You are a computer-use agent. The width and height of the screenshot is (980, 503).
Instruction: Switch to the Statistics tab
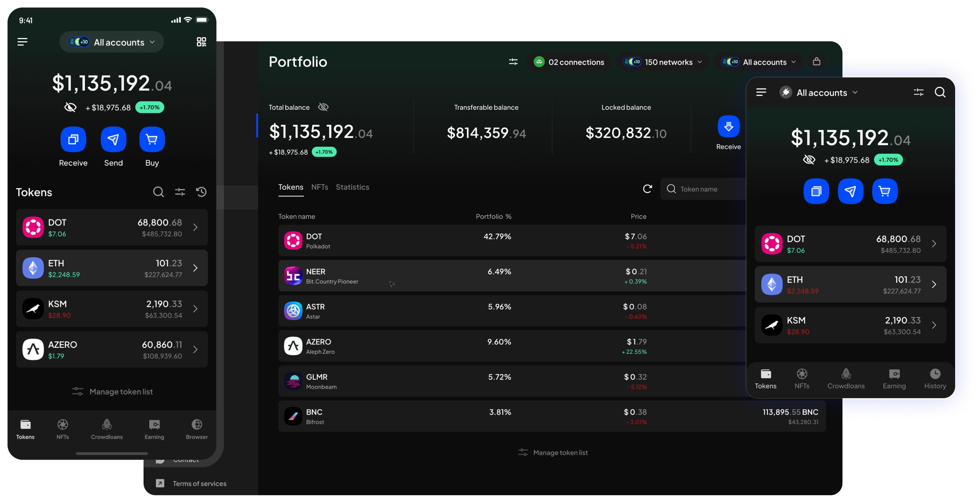pyautogui.click(x=352, y=187)
